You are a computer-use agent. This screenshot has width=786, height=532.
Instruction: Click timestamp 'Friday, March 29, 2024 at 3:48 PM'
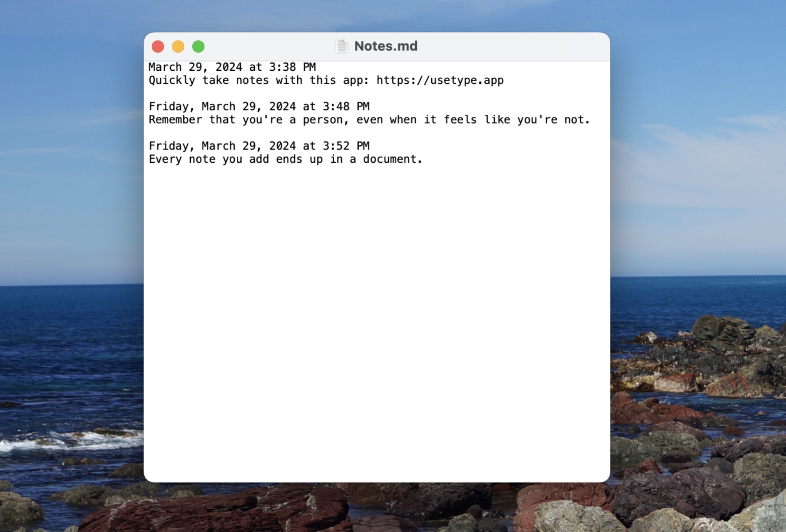tap(259, 106)
